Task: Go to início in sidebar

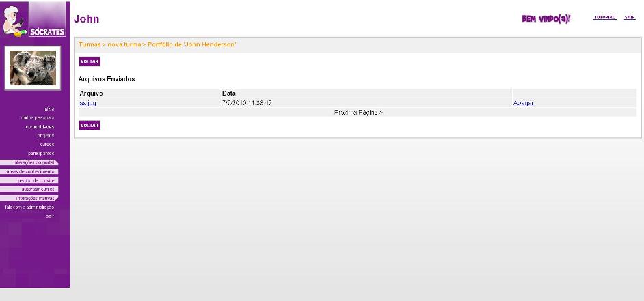Action: (x=49, y=109)
